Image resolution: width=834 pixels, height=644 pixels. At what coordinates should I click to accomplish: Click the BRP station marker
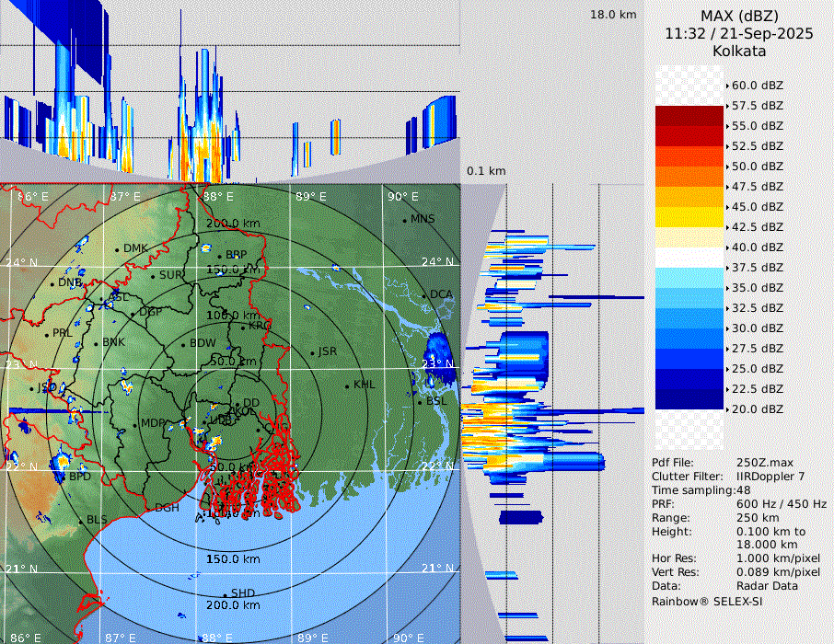point(219,256)
